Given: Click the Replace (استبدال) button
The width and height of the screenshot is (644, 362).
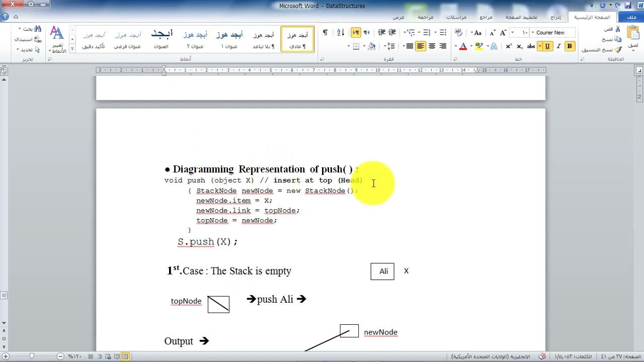Looking at the screenshot, I should pos(28,39).
